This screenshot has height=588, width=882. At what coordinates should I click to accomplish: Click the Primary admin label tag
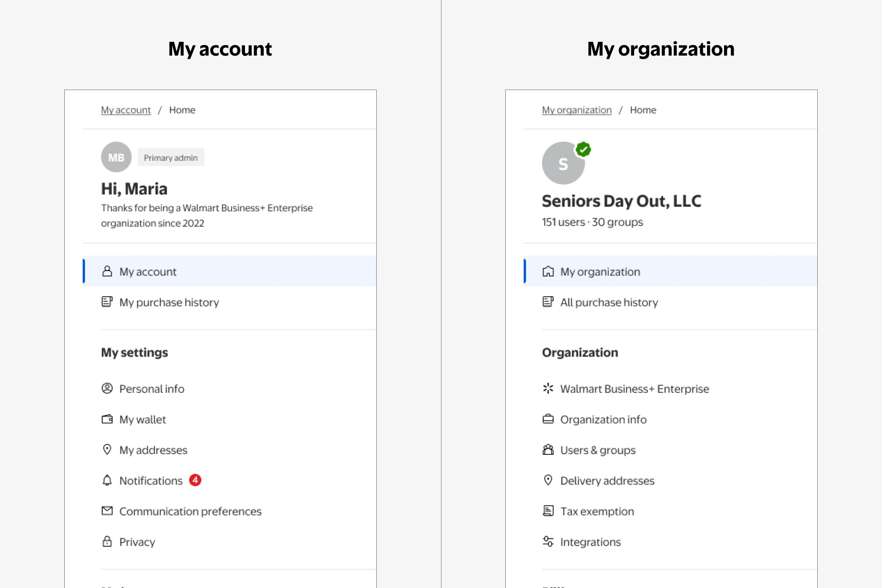coord(171,158)
